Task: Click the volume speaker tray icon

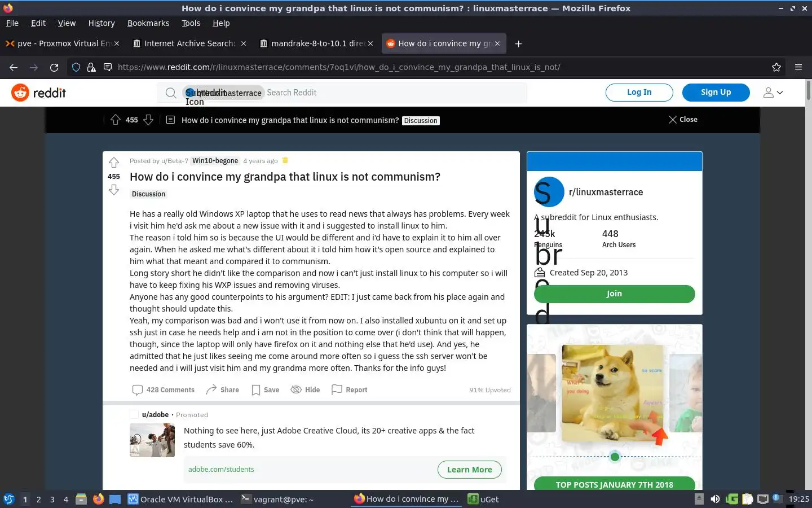Action: click(715, 499)
